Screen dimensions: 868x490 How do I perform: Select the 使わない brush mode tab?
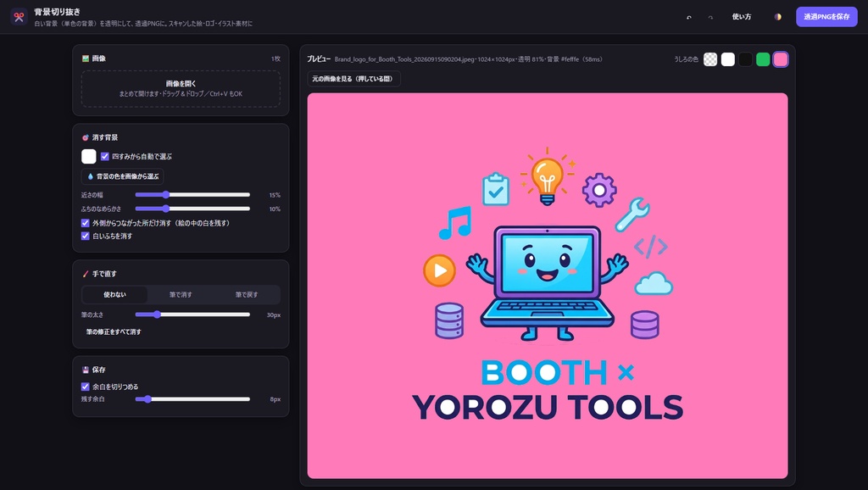click(x=114, y=294)
